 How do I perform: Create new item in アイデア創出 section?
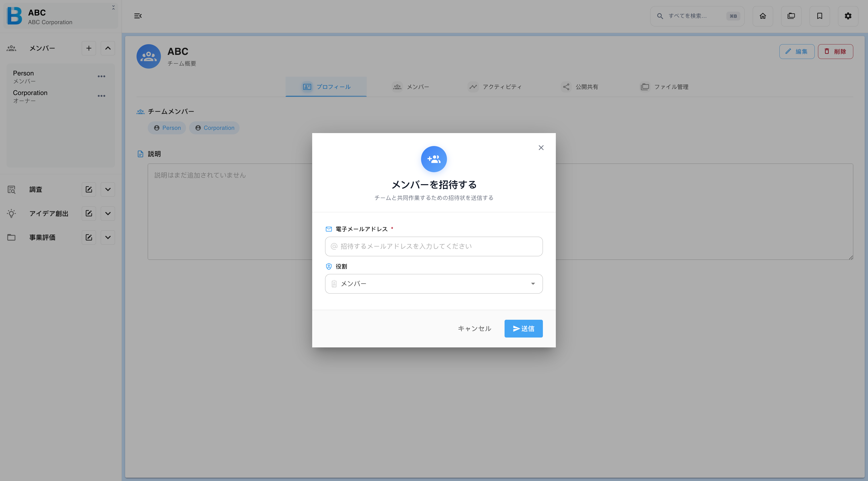tap(89, 213)
